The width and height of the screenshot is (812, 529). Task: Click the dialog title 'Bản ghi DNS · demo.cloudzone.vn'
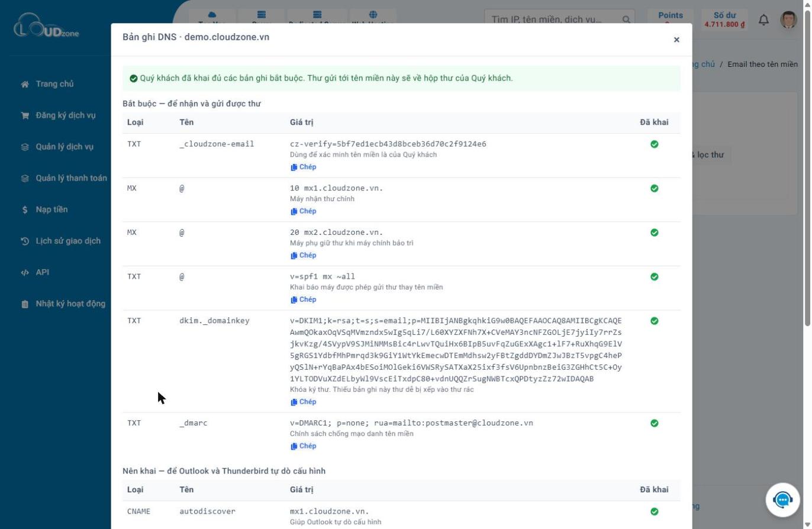pos(196,37)
